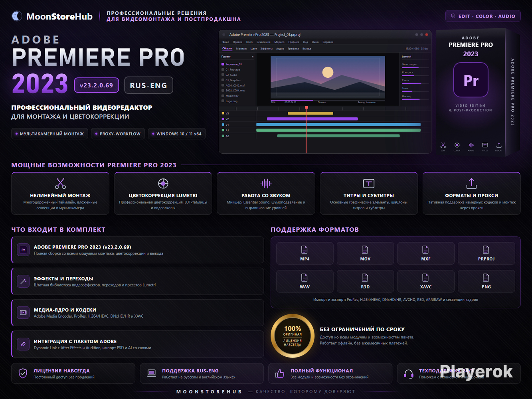Click the v23.2.0.69 version badge

97,85
